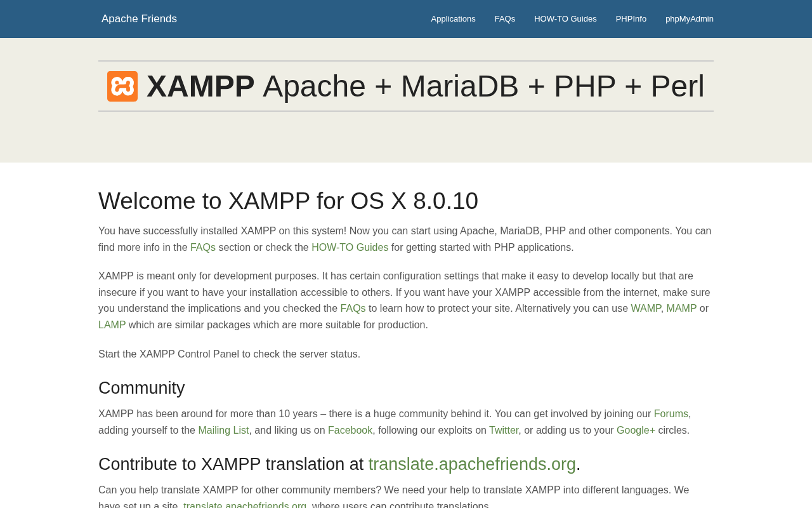Click the orange XAMPP logo icon
The width and height of the screenshot is (812, 508).
coord(122,86)
